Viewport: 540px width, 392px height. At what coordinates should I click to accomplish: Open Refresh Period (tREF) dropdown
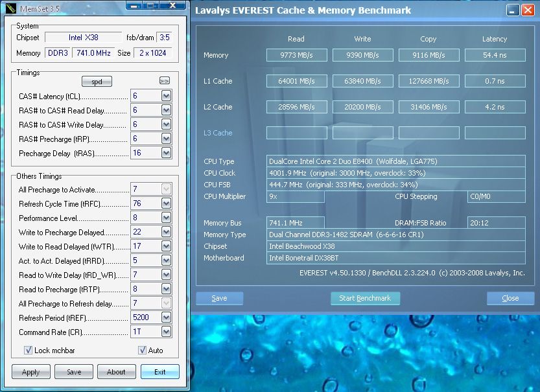[167, 317]
